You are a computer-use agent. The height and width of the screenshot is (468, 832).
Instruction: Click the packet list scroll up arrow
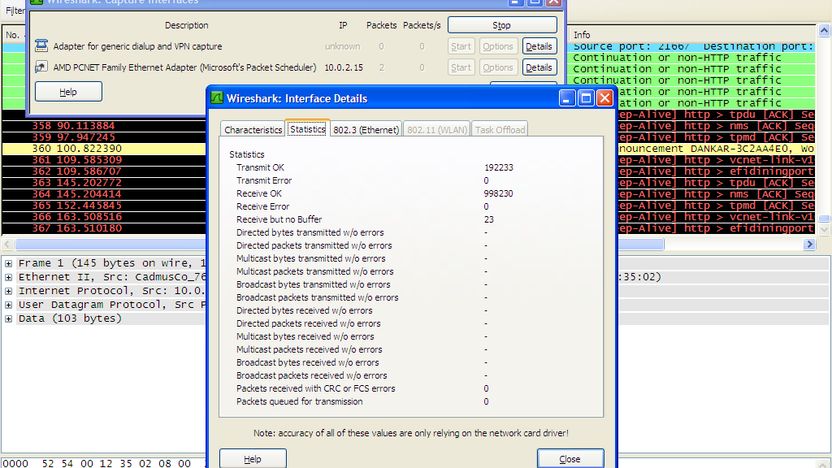coord(824,30)
